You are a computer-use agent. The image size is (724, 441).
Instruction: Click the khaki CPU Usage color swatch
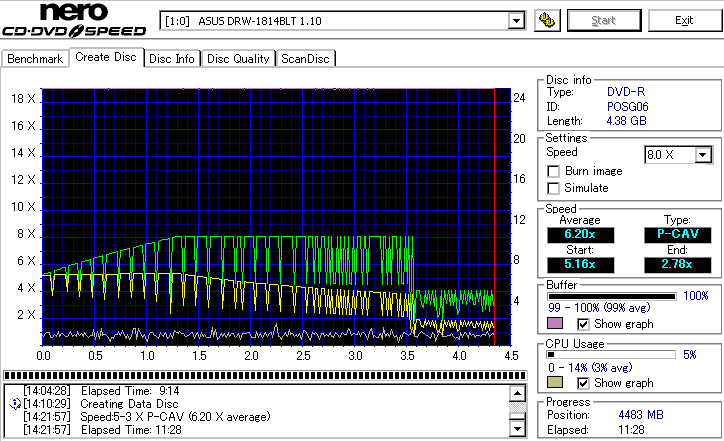point(555,382)
